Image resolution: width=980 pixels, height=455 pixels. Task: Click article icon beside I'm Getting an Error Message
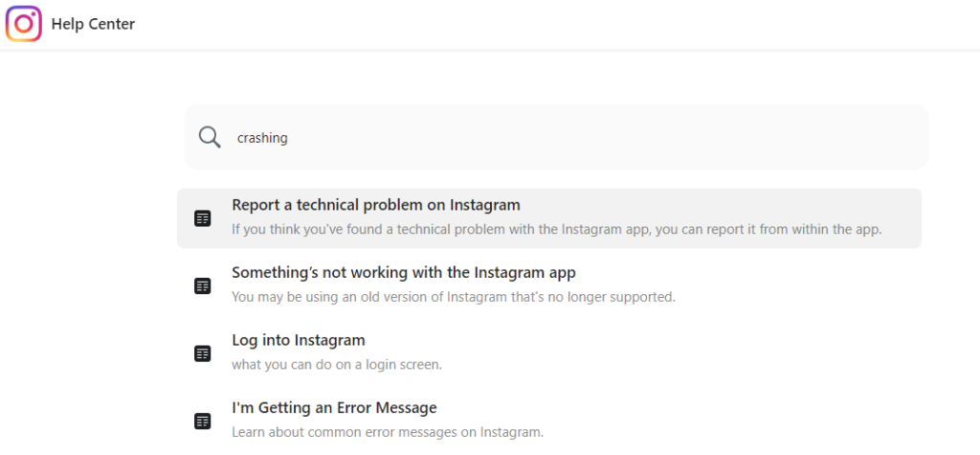tap(203, 421)
